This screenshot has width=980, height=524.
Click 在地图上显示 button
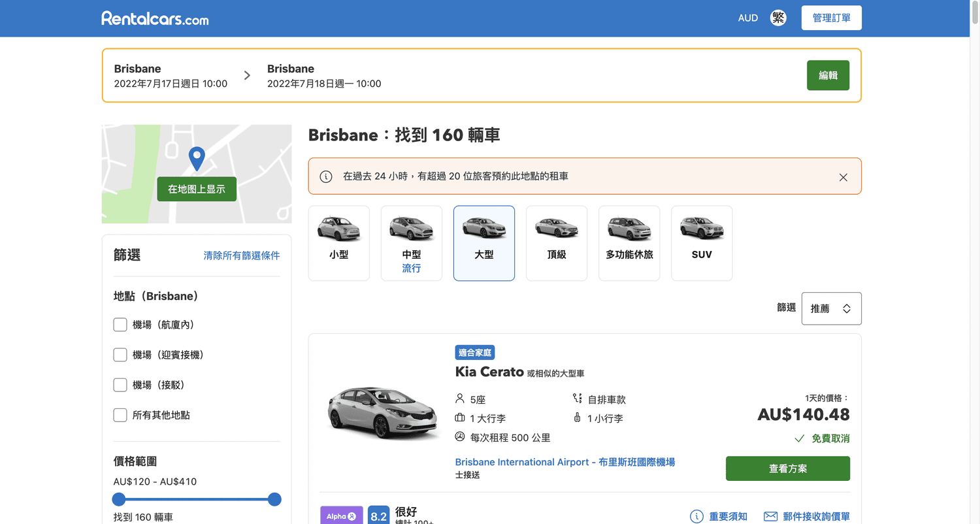[x=197, y=189]
